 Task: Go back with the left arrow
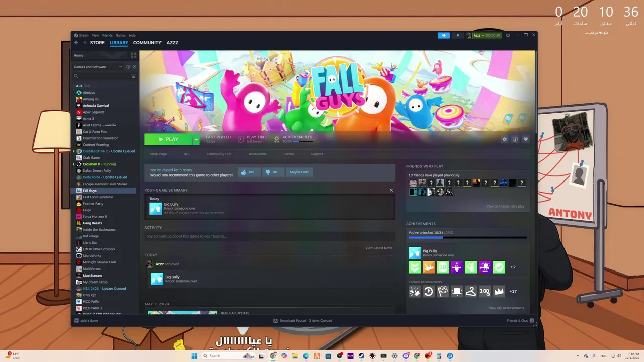(76, 43)
